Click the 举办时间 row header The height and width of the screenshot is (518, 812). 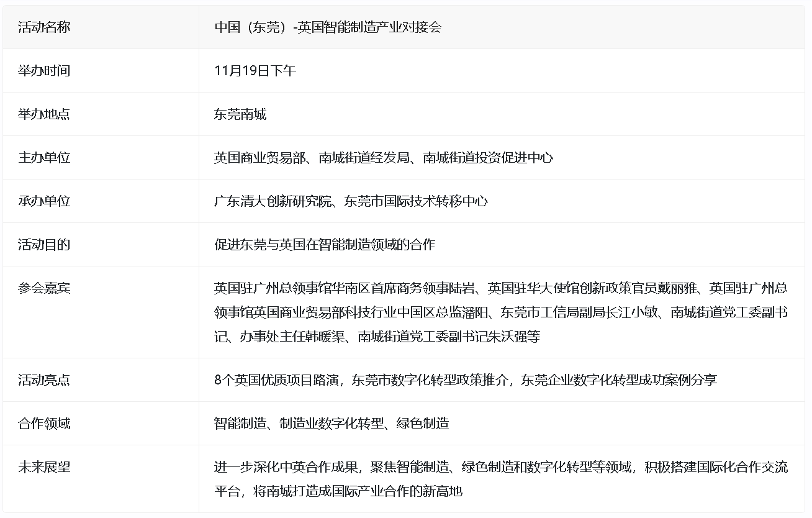(44, 71)
